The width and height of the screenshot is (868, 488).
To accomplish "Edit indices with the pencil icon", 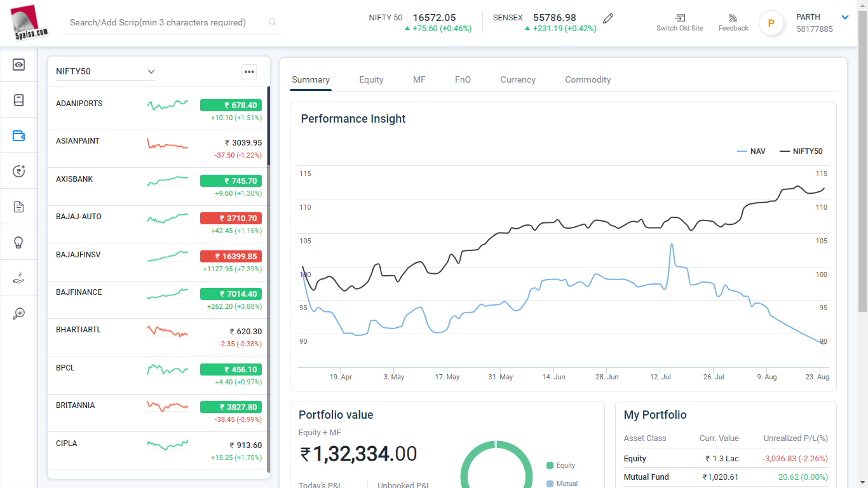I will click(608, 18).
